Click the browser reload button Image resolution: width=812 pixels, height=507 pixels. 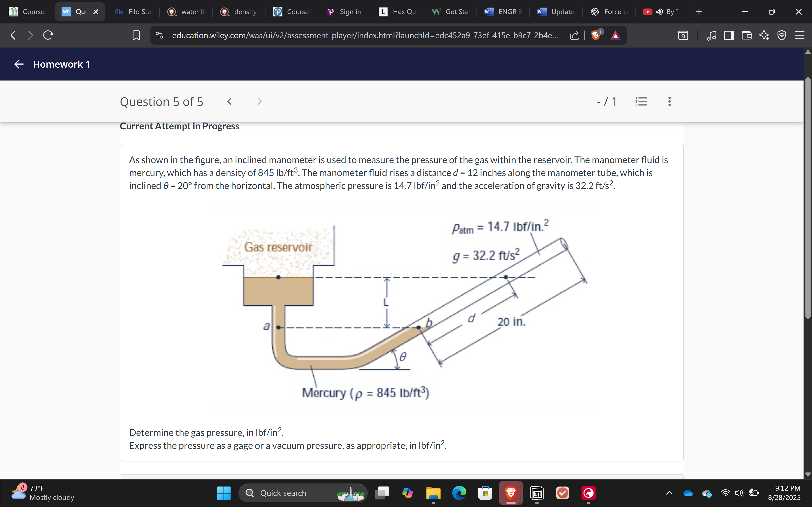click(48, 35)
